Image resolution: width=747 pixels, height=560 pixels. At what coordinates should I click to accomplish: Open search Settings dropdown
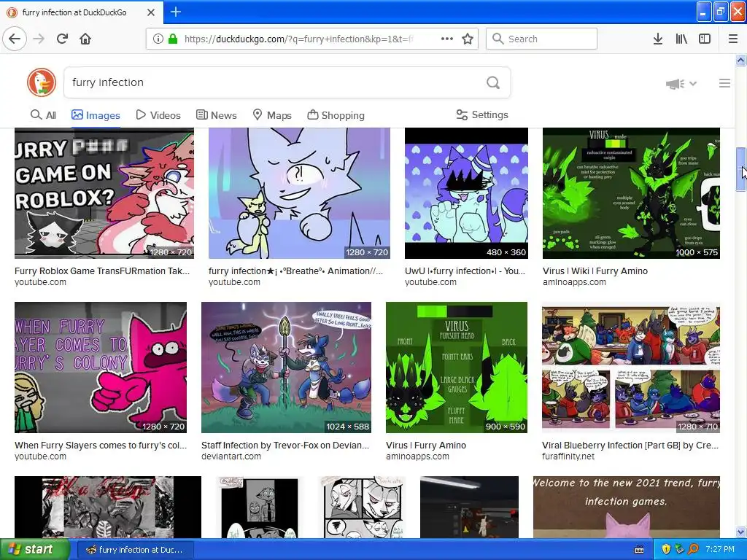click(x=482, y=114)
